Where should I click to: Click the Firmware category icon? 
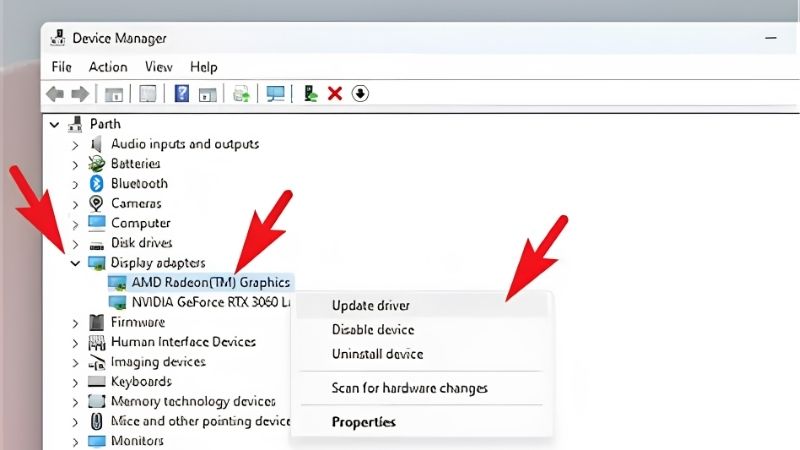(x=96, y=322)
